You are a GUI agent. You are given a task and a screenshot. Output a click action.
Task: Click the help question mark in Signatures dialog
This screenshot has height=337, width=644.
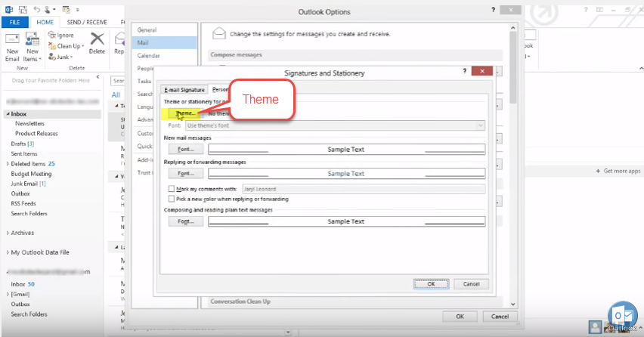(465, 71)
